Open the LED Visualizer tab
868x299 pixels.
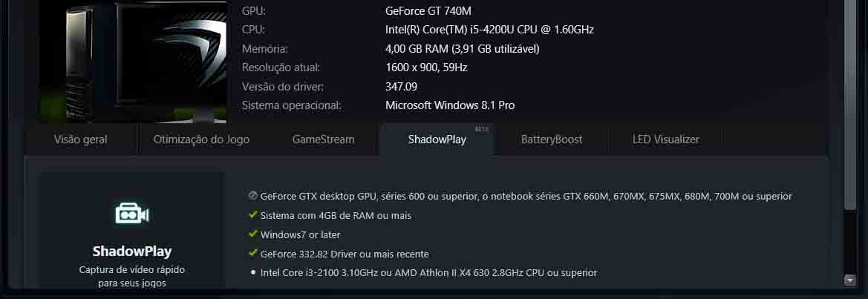click(665, 139)
